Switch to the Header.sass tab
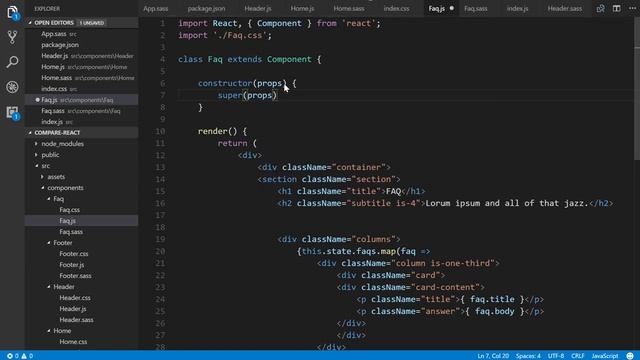 click(565, 8)
